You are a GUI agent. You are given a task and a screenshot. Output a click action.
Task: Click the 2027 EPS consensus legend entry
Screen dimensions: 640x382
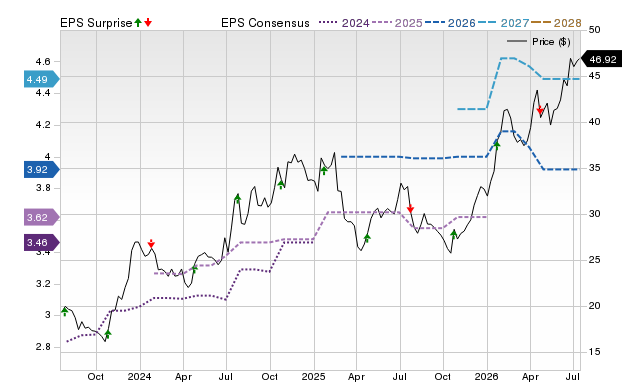[x=503, y=23]
